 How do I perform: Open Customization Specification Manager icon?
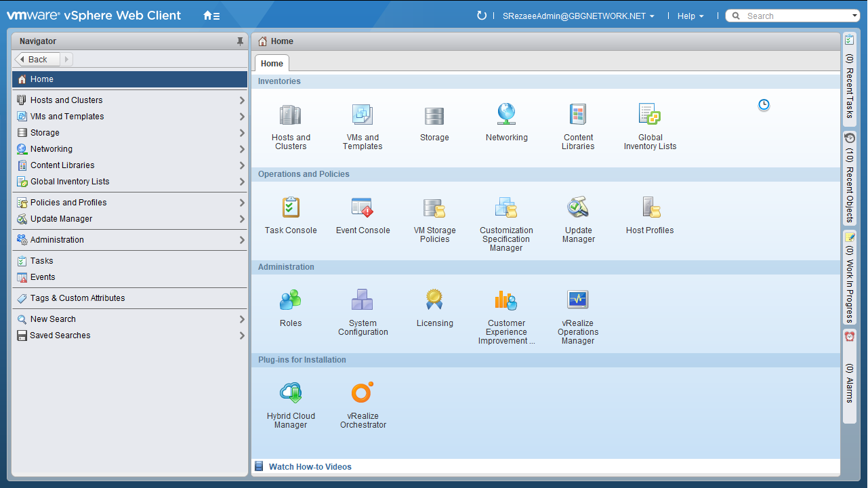(506, 208)
